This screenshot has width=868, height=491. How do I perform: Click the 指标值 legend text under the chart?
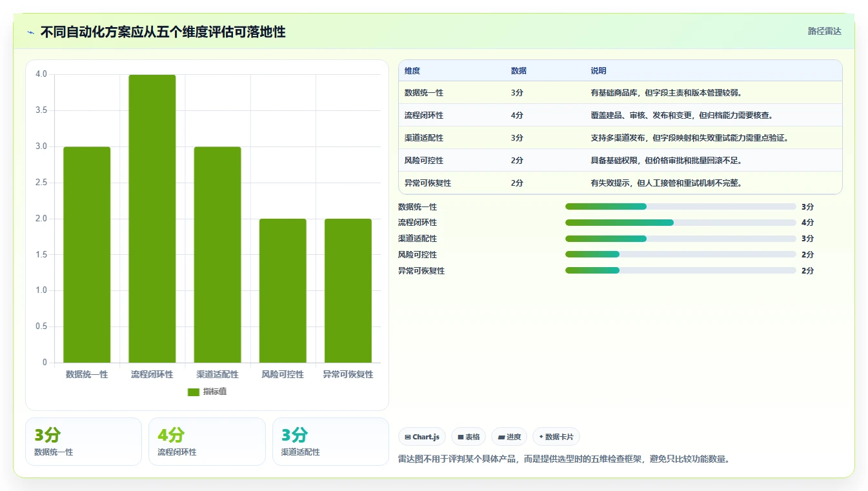[x=215, y=392]
